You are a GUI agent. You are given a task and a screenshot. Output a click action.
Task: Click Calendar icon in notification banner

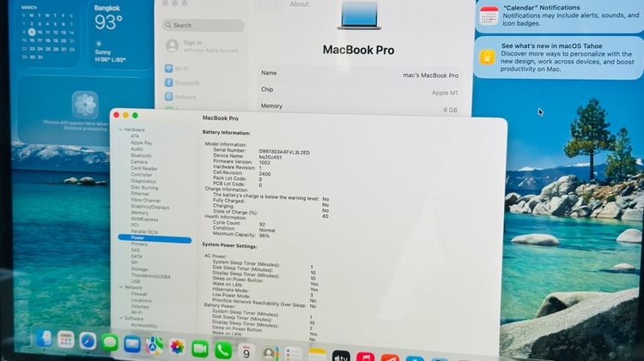pos(489,15)
